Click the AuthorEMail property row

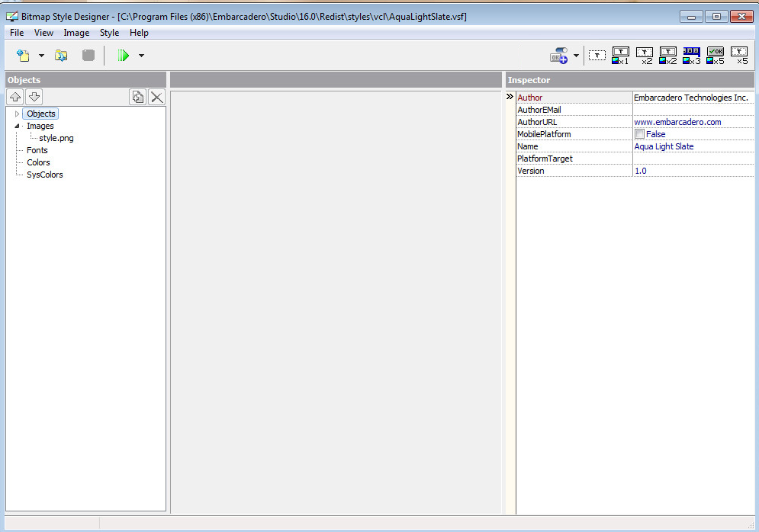pos(635,110)
